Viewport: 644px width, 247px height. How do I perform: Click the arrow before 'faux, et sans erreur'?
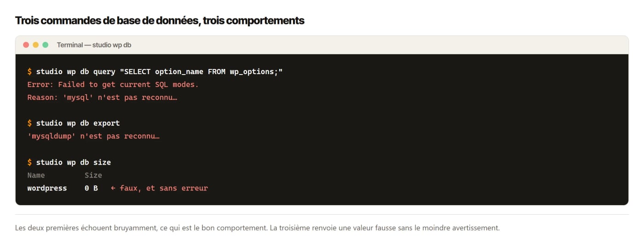click(113, 188)
